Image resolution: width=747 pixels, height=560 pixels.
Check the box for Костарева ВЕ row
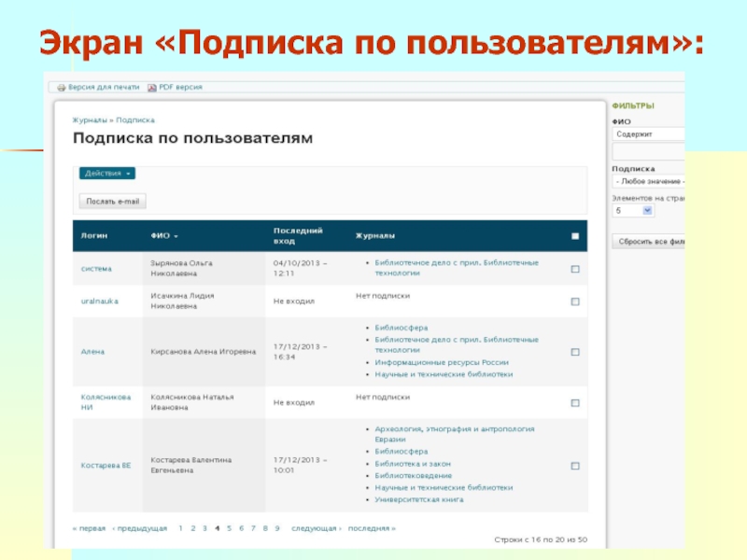[575, 466]
